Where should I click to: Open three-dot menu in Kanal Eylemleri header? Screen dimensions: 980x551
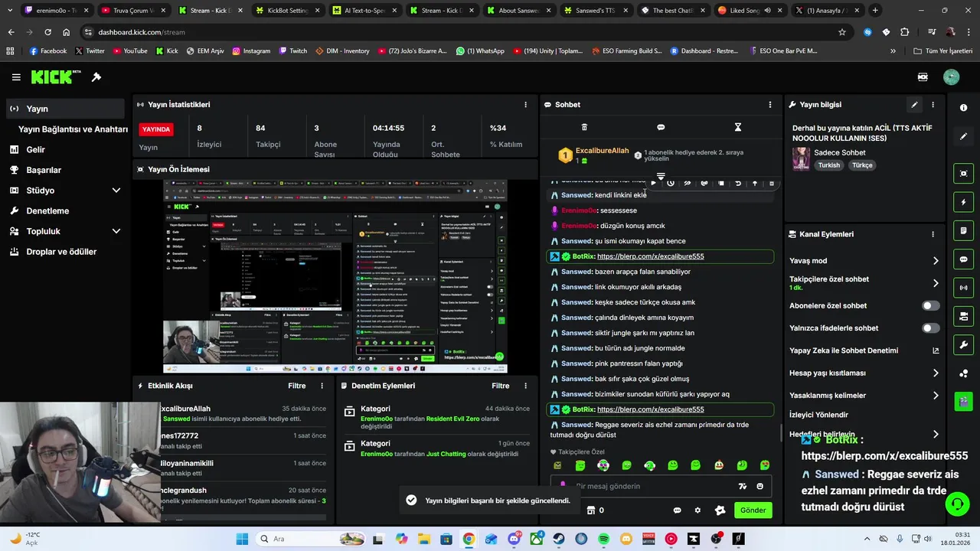[933, 234]
